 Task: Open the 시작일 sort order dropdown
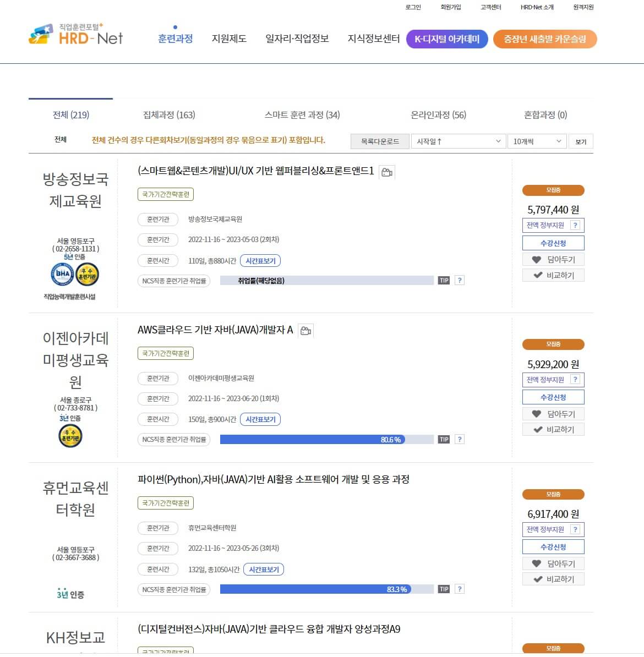coord(457,141)
